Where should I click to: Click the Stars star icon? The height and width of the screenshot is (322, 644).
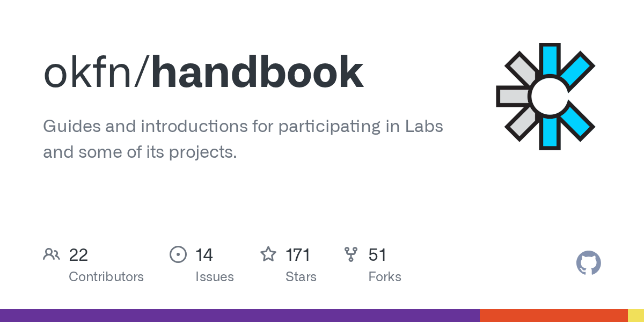coord(268,254)
